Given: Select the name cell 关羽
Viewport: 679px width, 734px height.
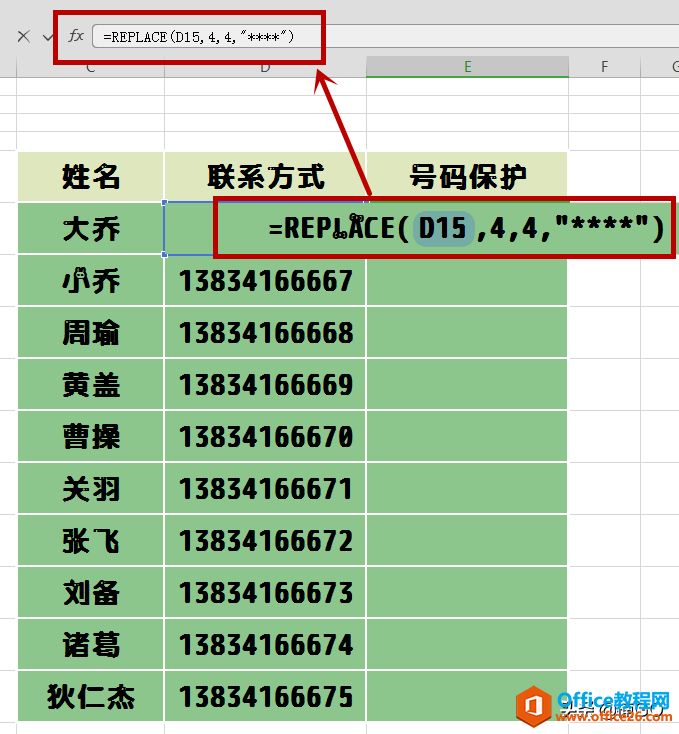Looking at the screenshot, I should pos(91,489).
